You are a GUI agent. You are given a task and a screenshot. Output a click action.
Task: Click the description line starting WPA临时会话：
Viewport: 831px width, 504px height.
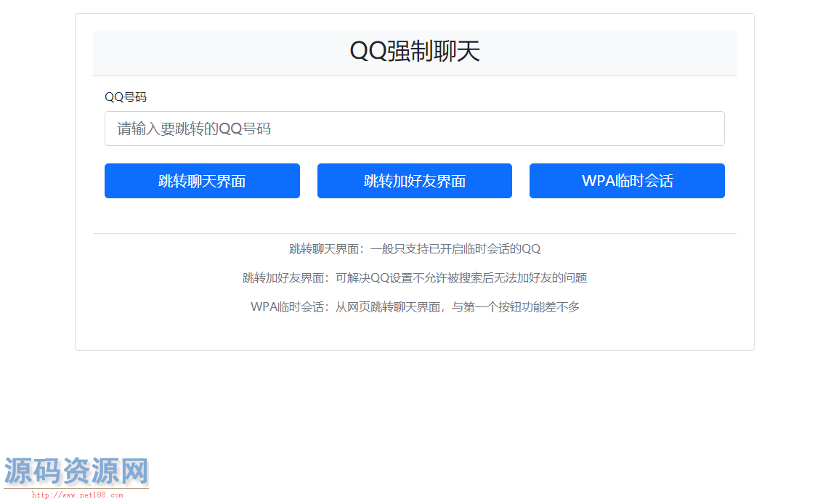point(415,307)
